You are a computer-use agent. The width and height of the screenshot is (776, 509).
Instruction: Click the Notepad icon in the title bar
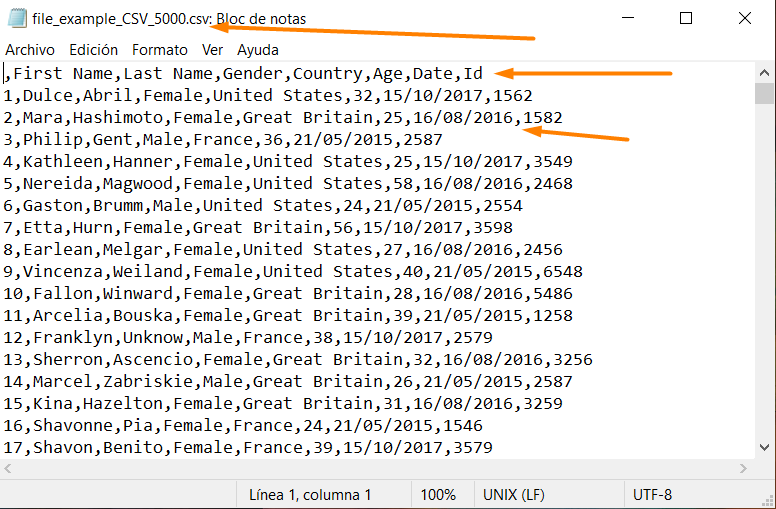14,18
